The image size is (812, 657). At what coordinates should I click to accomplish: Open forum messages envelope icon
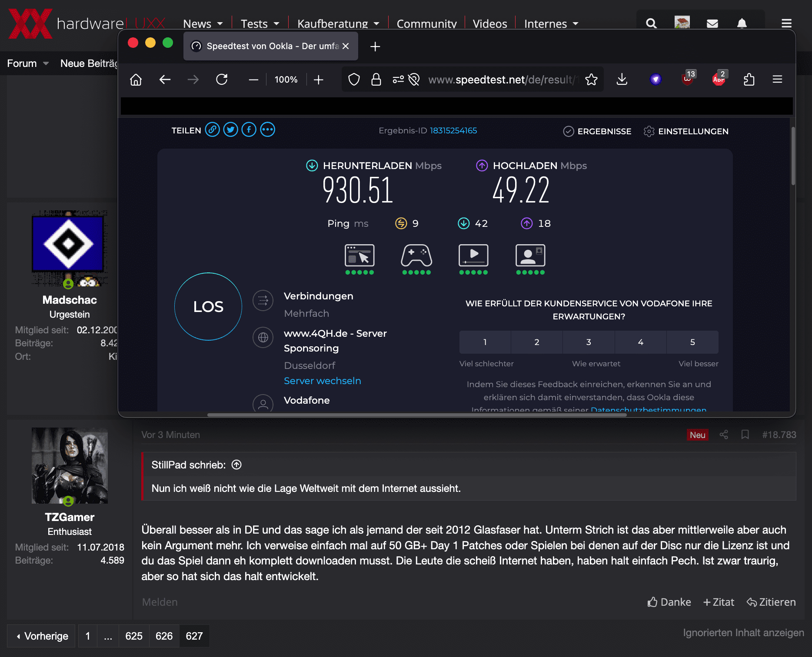pos(712,23)
